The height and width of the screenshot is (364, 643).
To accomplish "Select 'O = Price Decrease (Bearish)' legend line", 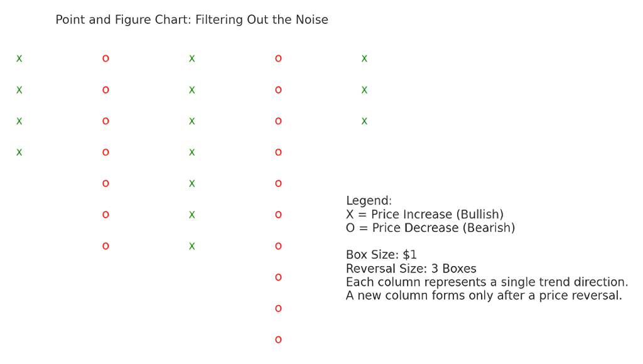I will point(431,227).
